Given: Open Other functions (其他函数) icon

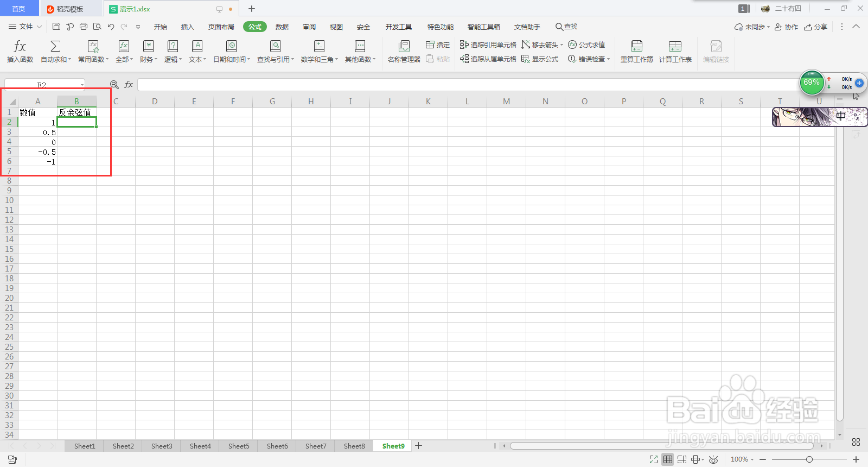Looking at the screenshot, I should 360,47.
